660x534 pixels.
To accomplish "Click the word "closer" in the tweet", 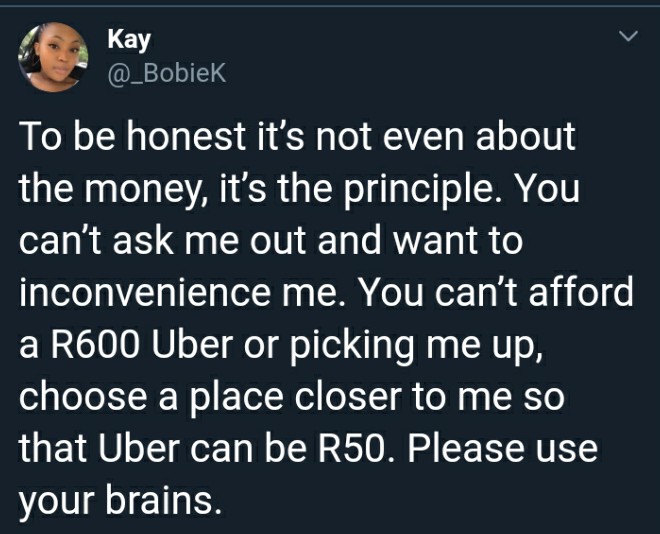I will click(348, 396).
